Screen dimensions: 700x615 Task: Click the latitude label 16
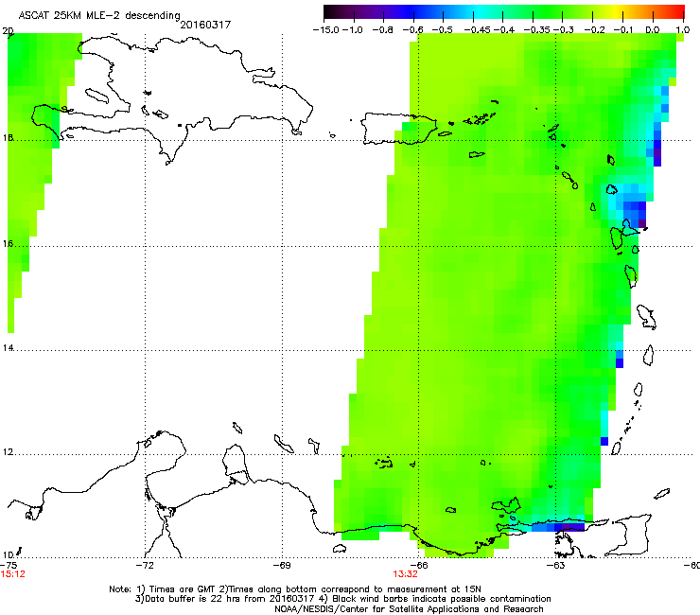[x=8, y=244]
